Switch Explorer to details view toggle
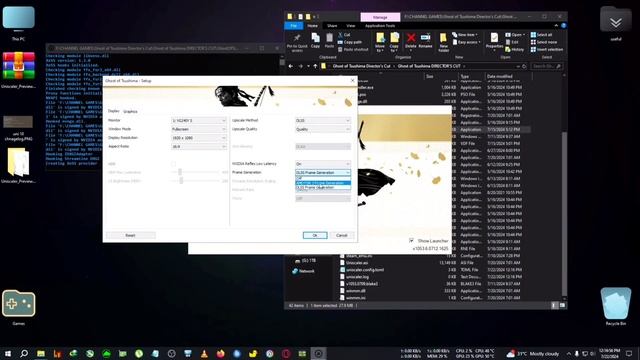The height and width of the screenshot is (360, 640). (554, 305)
